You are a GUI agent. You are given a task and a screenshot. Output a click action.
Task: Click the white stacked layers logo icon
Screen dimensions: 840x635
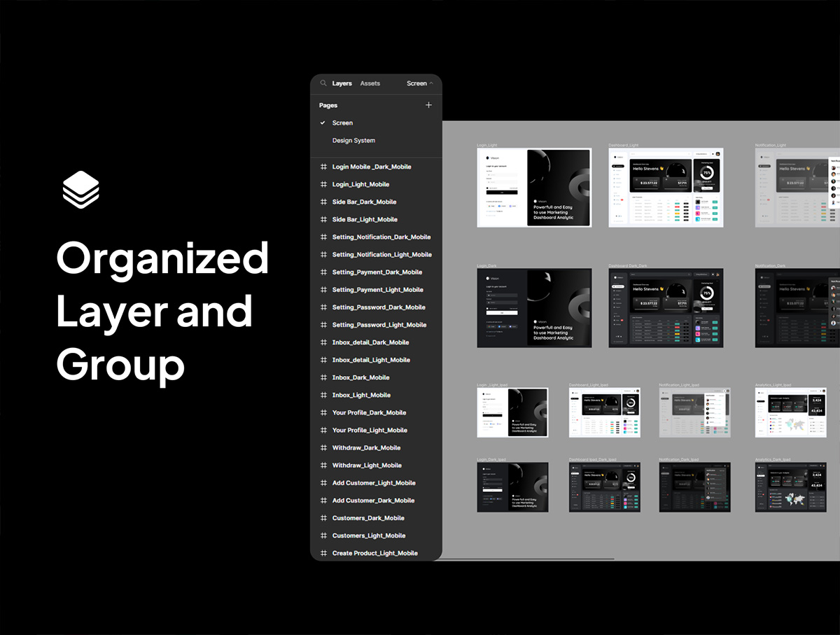coord(81,190)
